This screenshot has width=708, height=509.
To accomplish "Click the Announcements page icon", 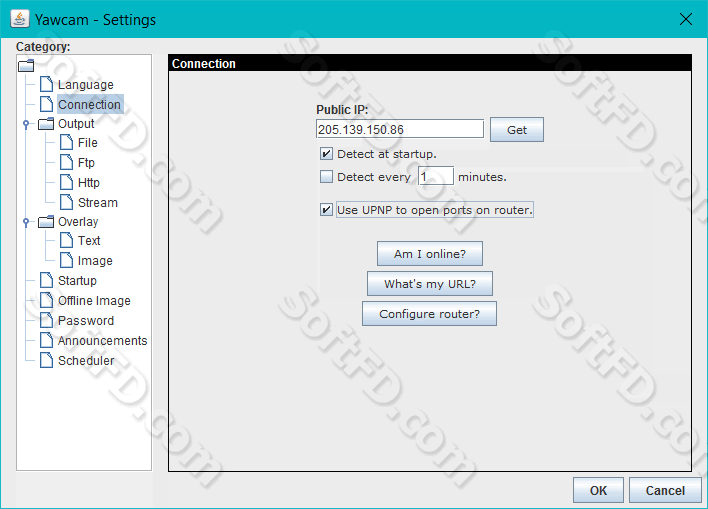I will [x=47, y=340].
